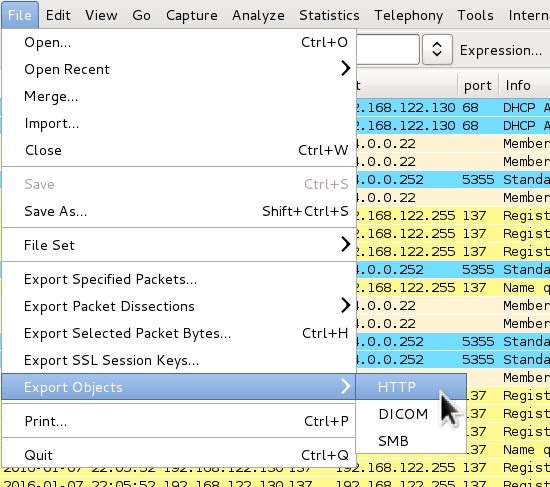Choose Open... from File menu

[x=179, y=42]
